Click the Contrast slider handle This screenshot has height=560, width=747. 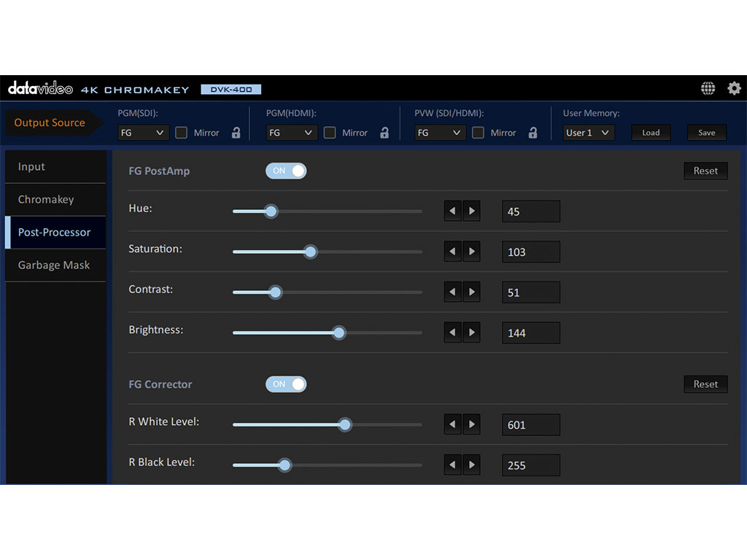coord(275,292)
